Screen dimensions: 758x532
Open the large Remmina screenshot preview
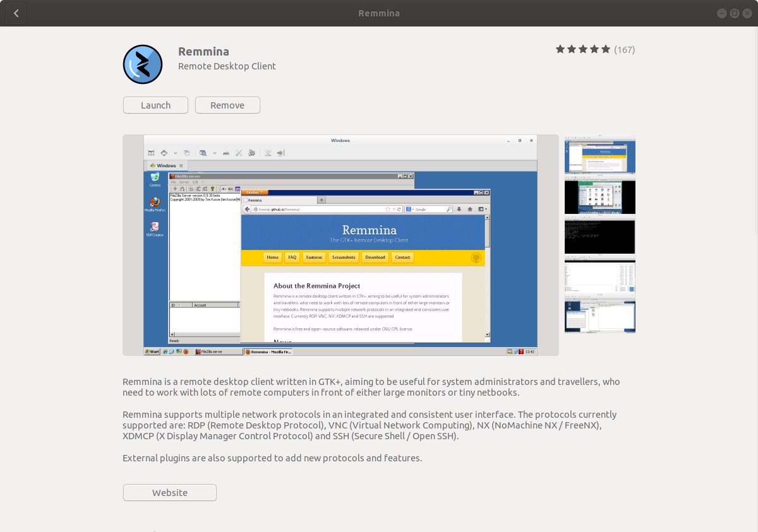[340, 245]
